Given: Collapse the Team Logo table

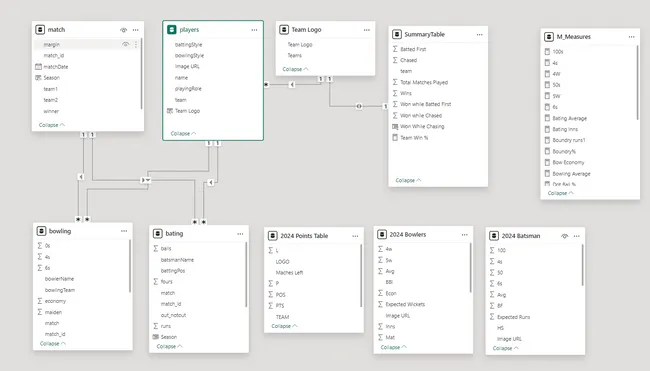Looking at the screenshot, I should (x=296, y=69).
